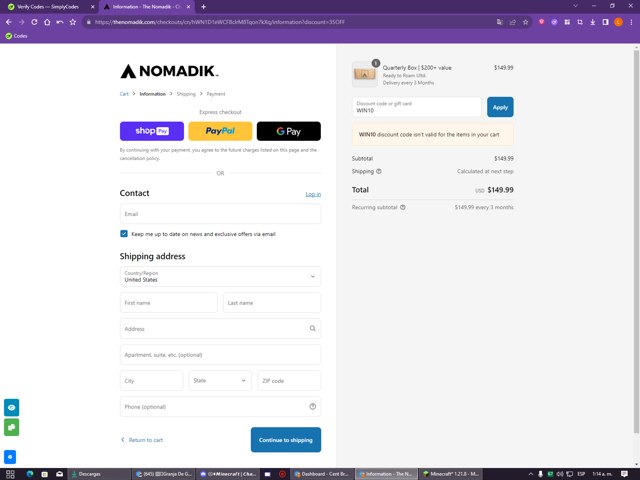
Task: Click the Last name field
Action: pos(272,302)
